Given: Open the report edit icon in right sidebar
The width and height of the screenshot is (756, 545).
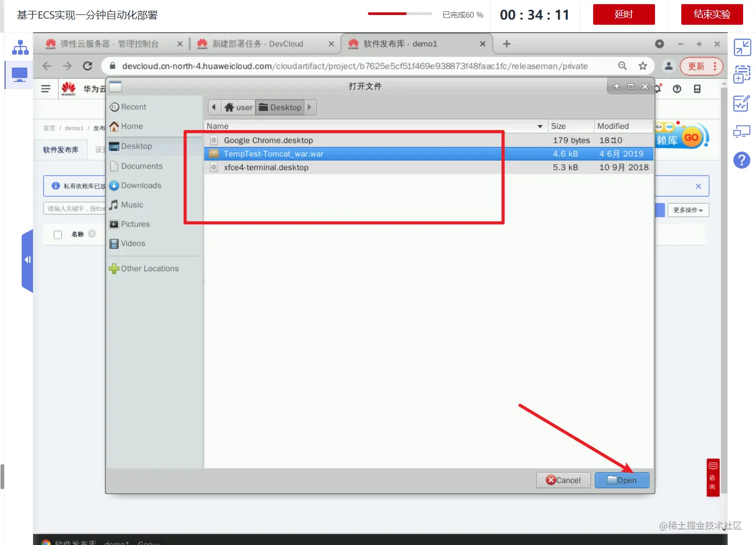Looking at the screenshot, I should pos(742,103).
